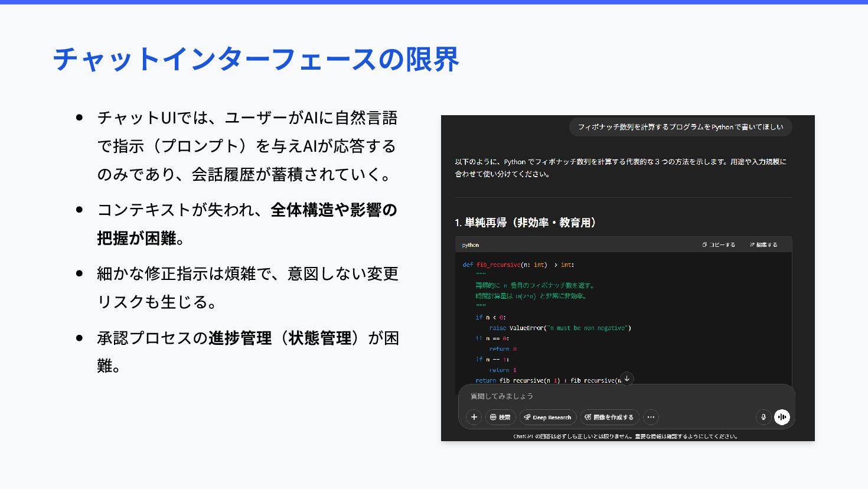This screenshot has height=489, width=868.
Task: Click the bullet starting with コンテキストが失われ
Action: [x=247, y=224]
